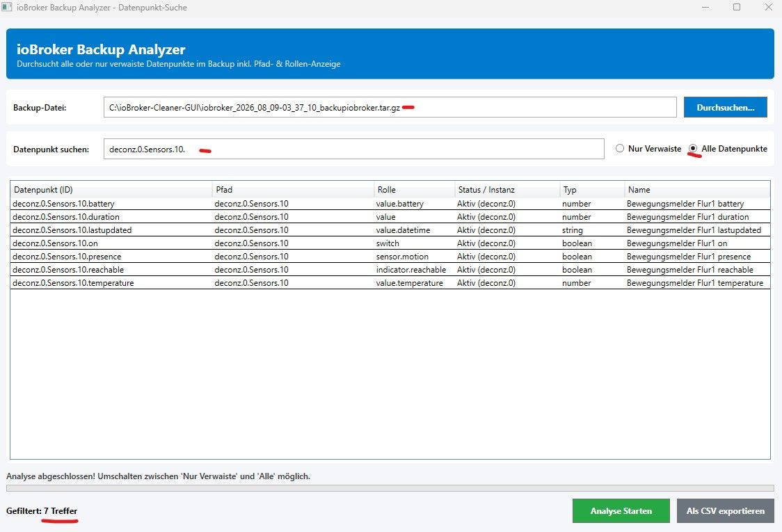Select row deconz.0.Sensors.10.on
This screenshot has height=532, width=782.
[390, 243]
